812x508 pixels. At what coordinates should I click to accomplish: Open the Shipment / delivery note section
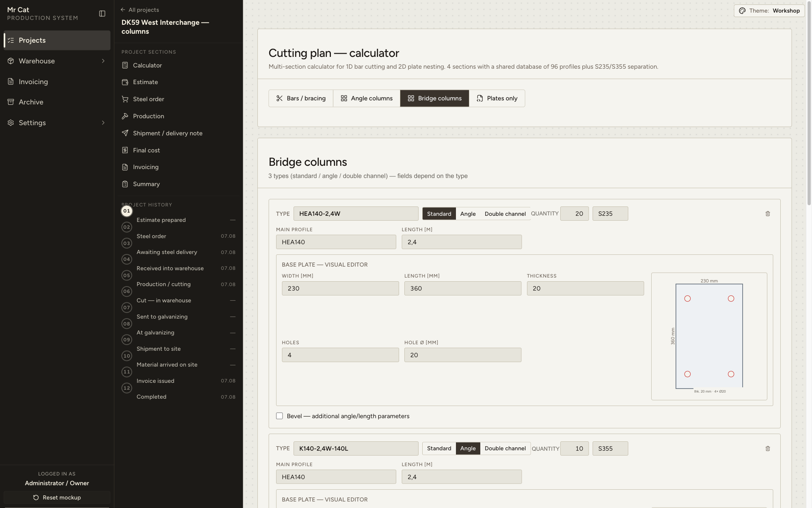[x=179, y=133]
